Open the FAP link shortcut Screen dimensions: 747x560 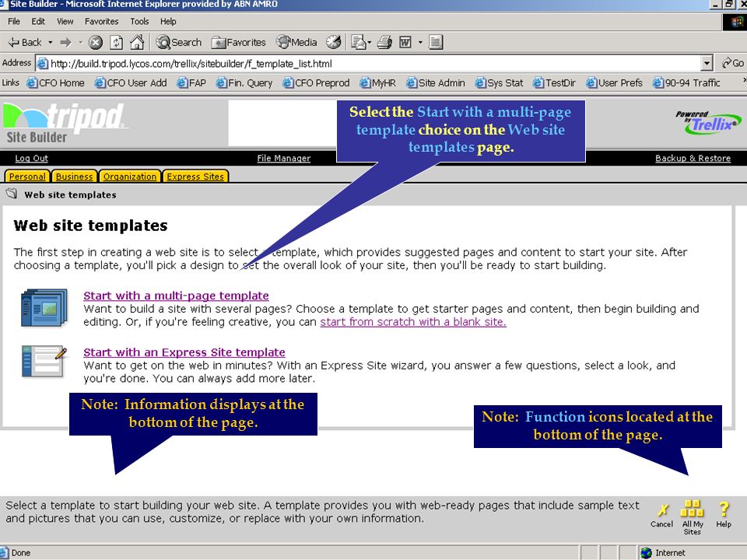click(x=191, y=83)
